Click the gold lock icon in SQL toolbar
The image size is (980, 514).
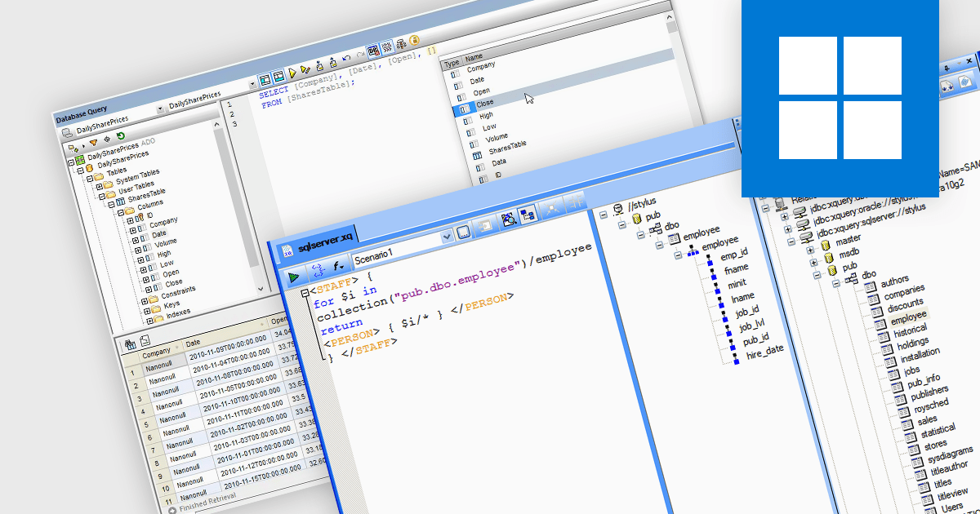[x=414, y=39]
